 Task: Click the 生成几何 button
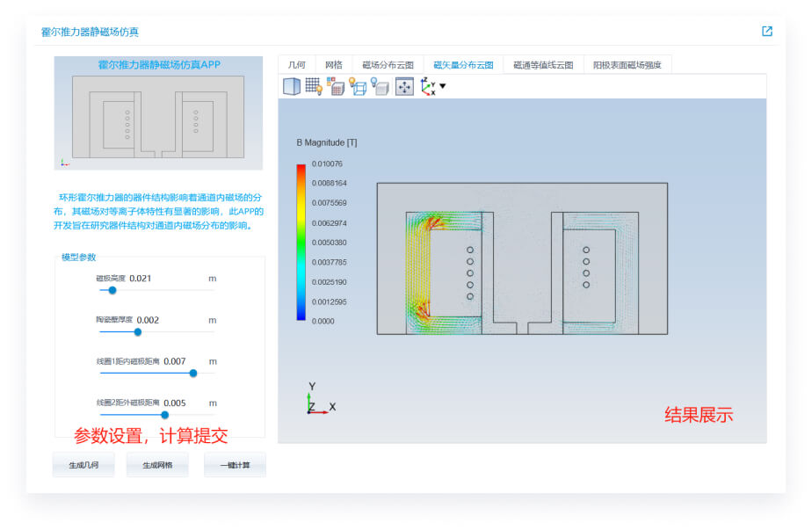click(x=83, y=466)
